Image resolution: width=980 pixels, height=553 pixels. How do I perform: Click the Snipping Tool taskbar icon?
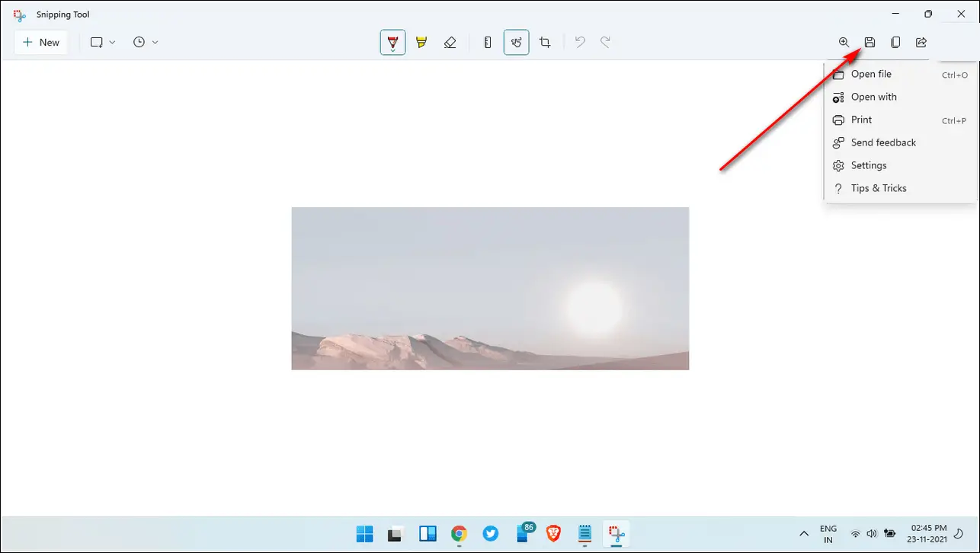click(x=617, y=534)
